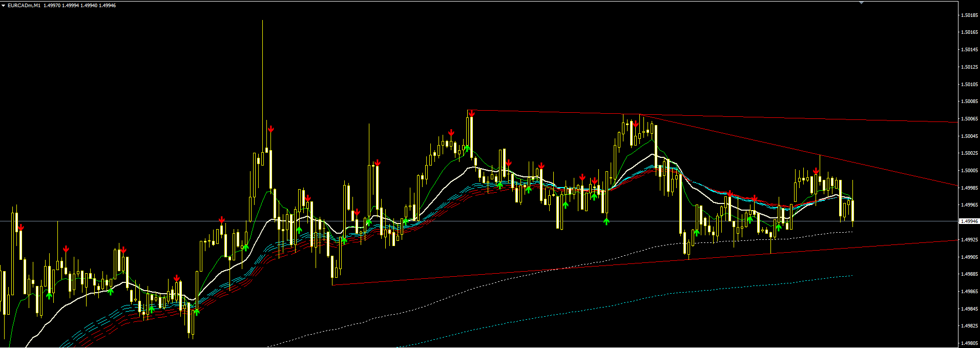Click the 1.50165 price scale label
Viewport: 980px width, 348px height.
point(970,32)
